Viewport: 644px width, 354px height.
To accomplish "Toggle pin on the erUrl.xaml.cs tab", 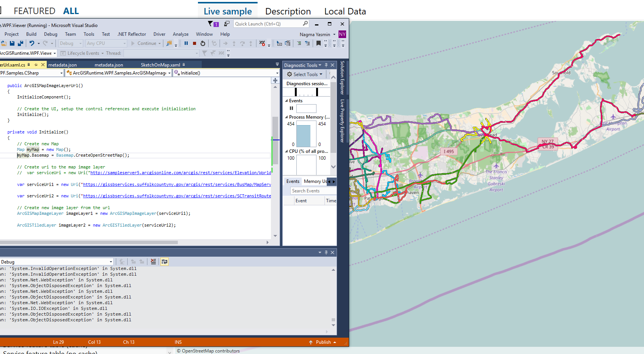I will point(36,65).
